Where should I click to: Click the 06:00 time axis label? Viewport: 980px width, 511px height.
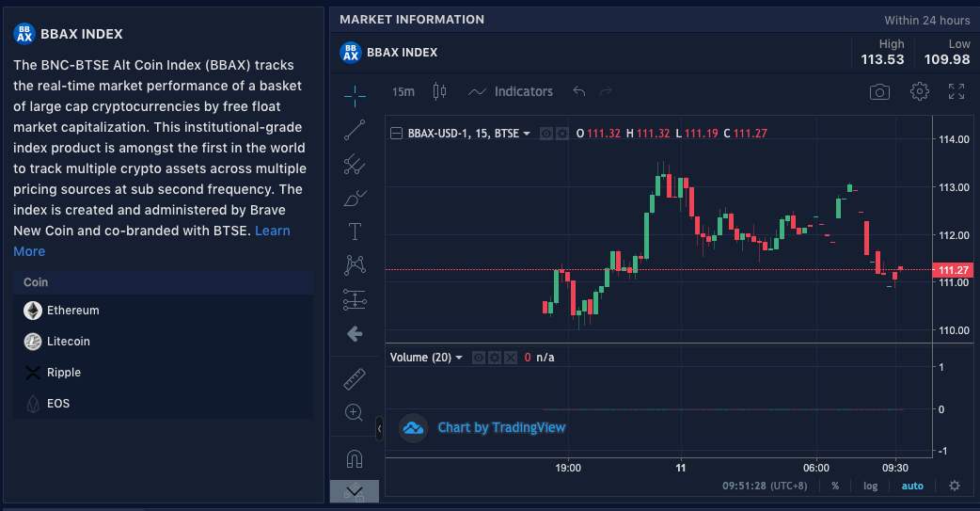816,468
